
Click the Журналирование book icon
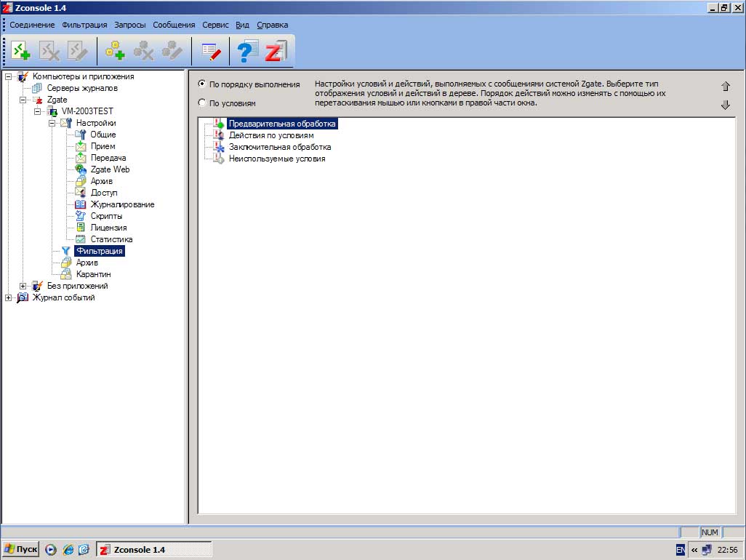point(81,204)
